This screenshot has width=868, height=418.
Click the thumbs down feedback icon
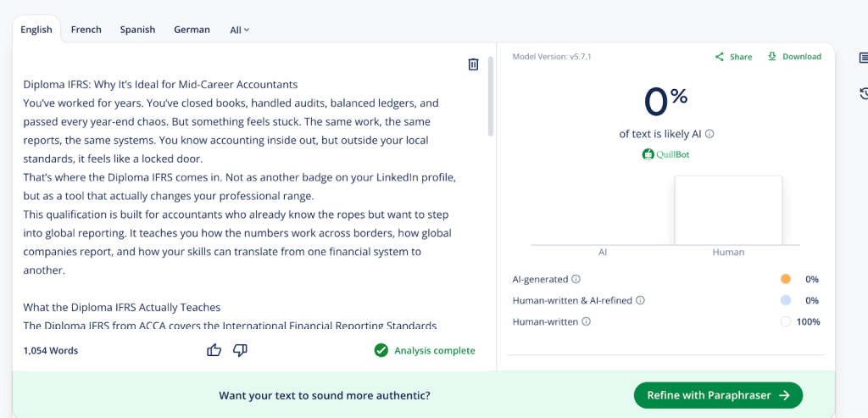point(240,350)
